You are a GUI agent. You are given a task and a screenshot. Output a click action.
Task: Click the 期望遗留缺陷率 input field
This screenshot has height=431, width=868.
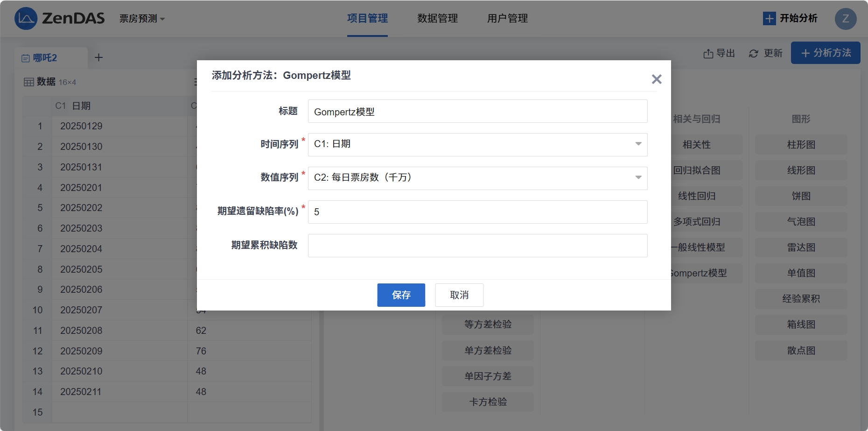[x=477, y=212]
